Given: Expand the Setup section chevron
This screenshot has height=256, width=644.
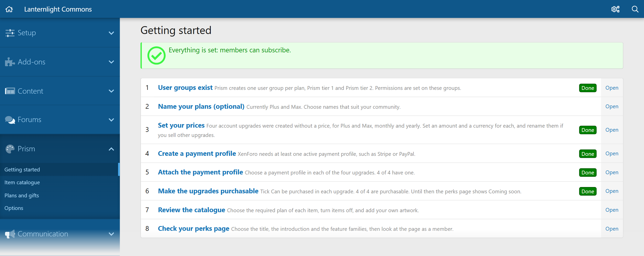Looking at the screenshot, I should [x=111, y=33].
